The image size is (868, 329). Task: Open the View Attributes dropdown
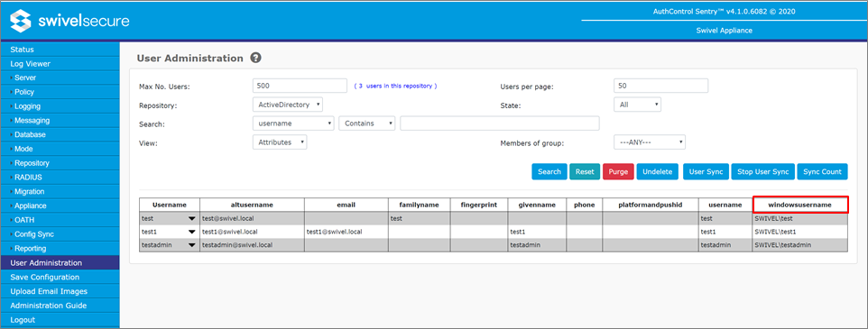click(x=280, y=142)
